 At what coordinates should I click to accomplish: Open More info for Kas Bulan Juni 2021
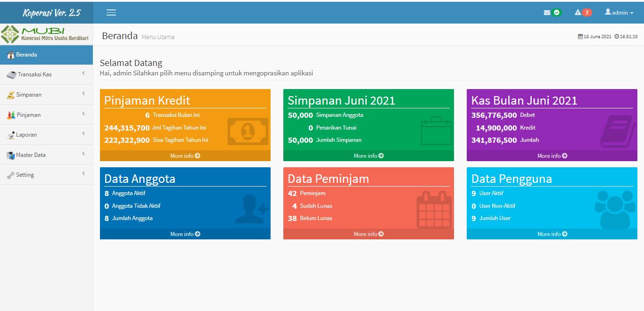point(552,156)
